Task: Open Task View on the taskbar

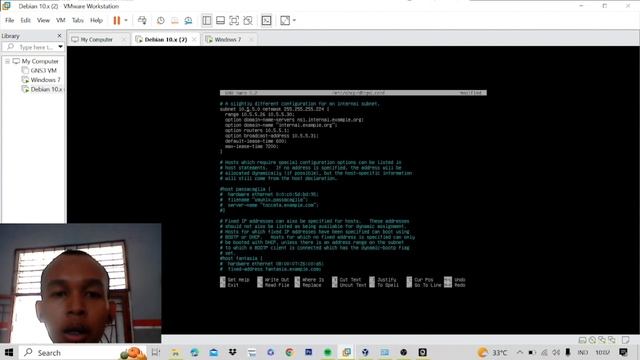Action: tap(156, 352)
